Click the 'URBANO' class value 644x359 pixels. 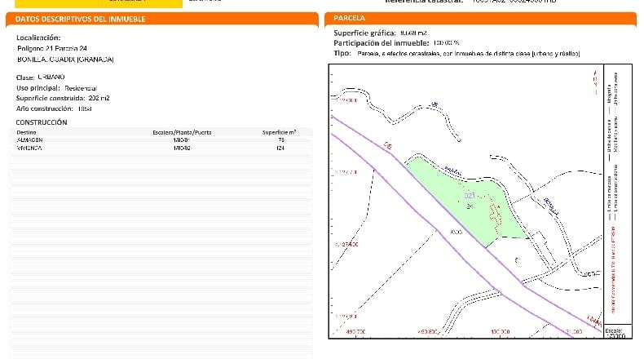pyautogui.click(x=51, y=77)
